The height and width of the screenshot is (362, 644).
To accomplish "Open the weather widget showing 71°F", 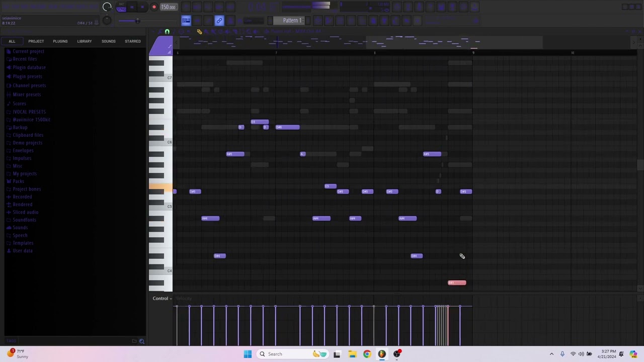I will [18, 354].
